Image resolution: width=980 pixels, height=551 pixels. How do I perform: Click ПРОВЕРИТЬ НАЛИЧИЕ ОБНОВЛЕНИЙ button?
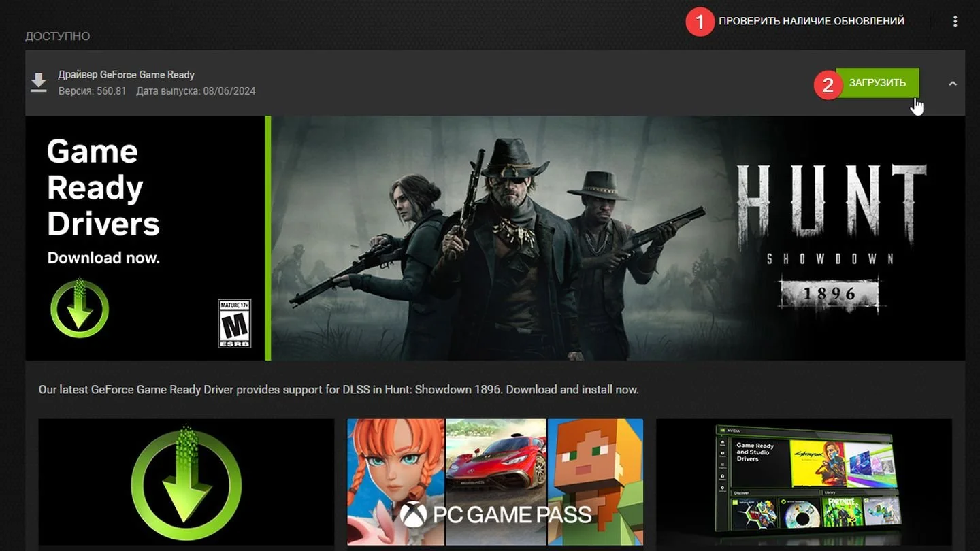811,21
